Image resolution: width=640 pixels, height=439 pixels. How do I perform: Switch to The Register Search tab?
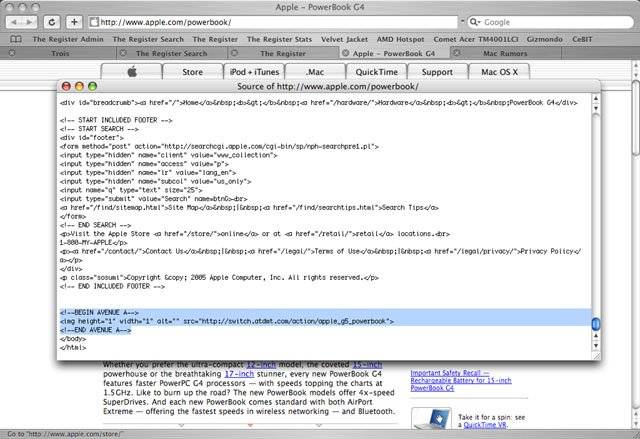(x=171, y=53)
